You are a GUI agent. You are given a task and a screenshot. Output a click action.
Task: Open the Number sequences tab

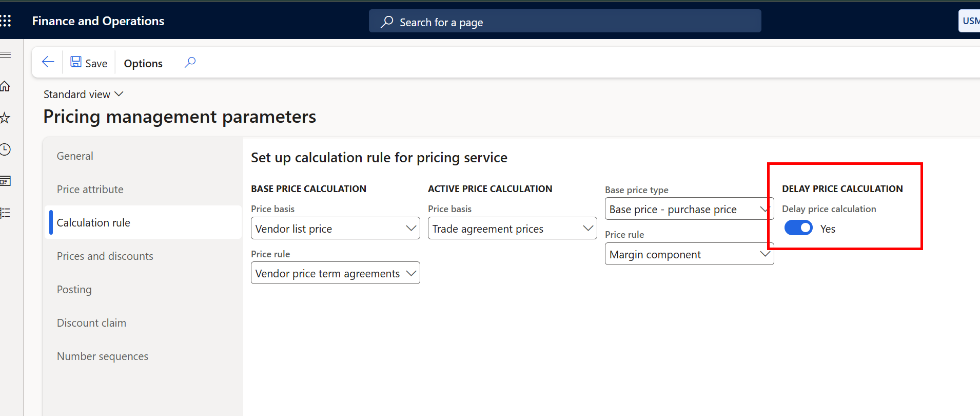143,356
